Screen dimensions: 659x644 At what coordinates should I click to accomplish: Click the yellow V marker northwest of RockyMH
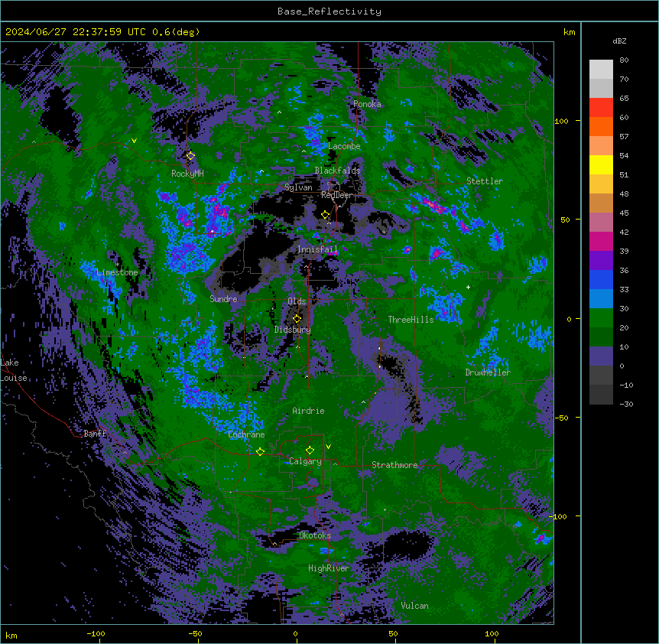pos(134,141)
